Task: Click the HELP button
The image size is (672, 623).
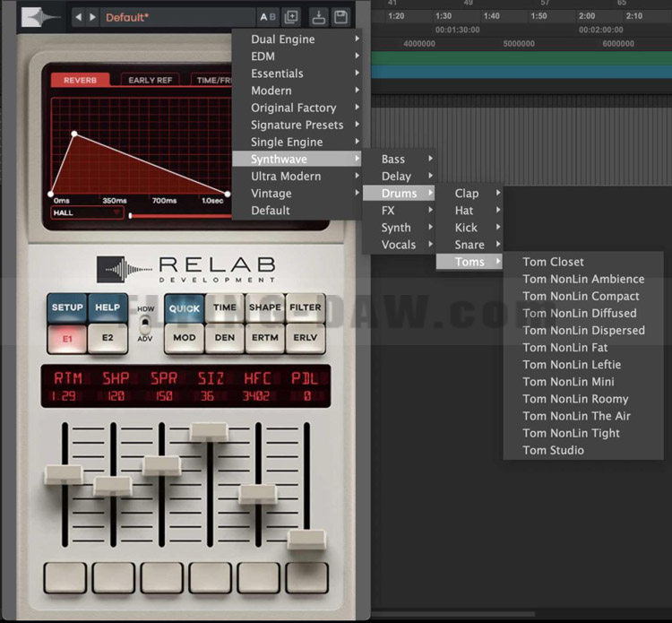Action: click(x=108, y=307)
